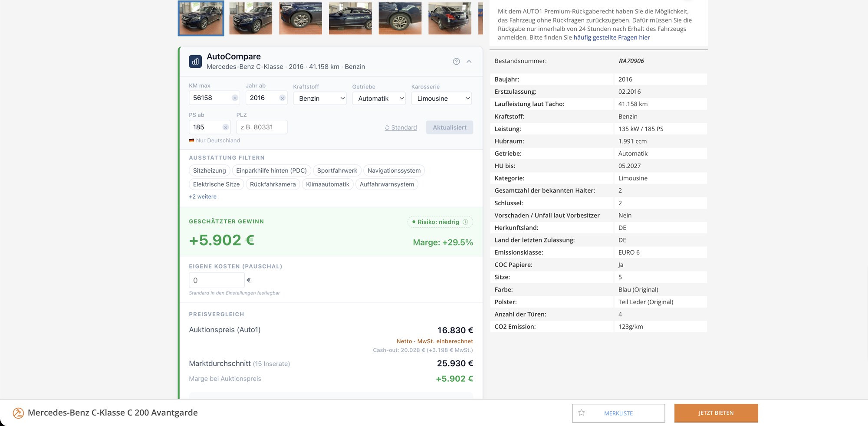Select the second car front thumbnail
The height and width of the screenshot is (426, 868).
point(251,18)
